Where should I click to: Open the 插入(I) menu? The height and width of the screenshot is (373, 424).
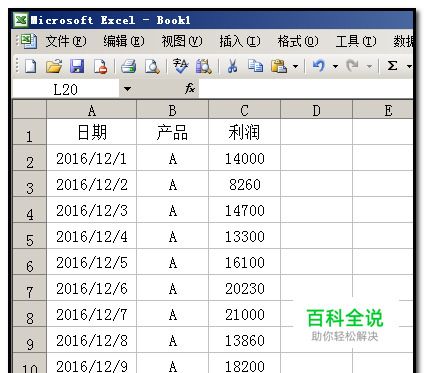coord(240,41)
